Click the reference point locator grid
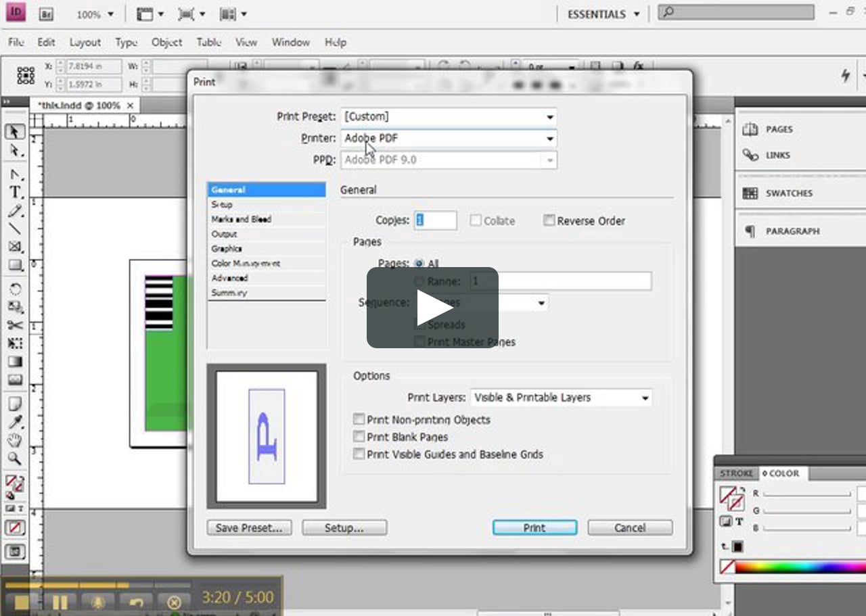Image resolution: width=866 pixels, height=616 pixels. (26, 75)
